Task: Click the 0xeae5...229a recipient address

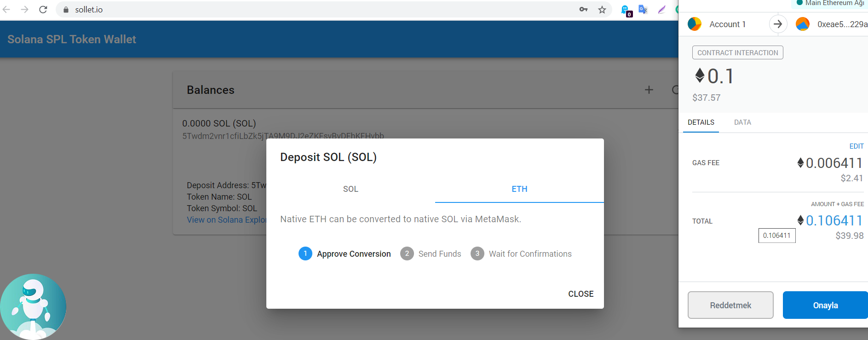Action: click(x=842, y=24)
